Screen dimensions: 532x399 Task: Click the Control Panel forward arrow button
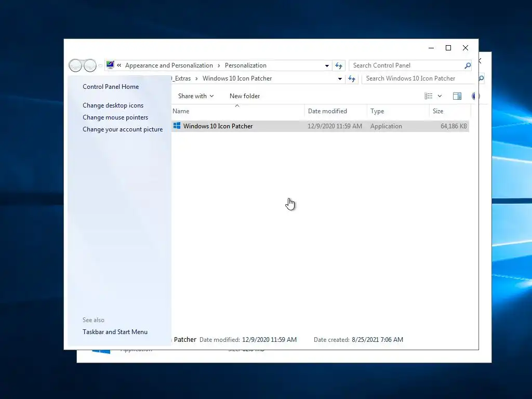pyautogui.click(x=90, y=65)
